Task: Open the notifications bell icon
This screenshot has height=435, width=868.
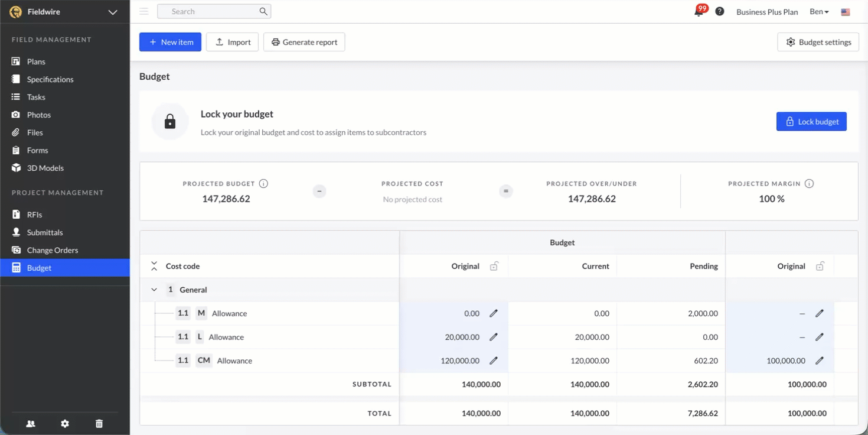Action: [699, 11]
